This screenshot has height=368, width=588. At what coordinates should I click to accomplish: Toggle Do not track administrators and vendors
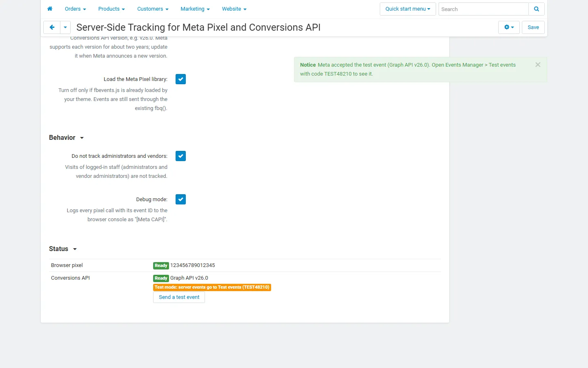coord(180,156)
